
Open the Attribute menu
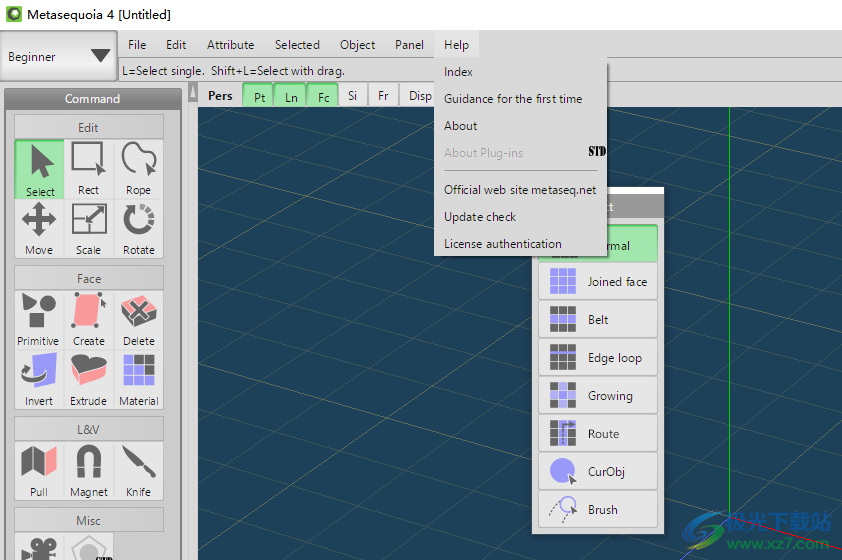pyautogui.click(x=230, y=45)
